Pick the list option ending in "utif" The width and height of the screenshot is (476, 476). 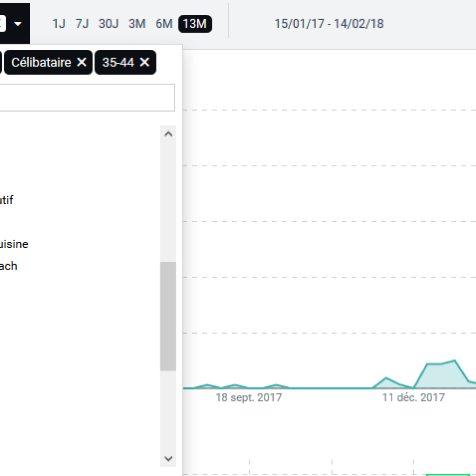[7, 200]
